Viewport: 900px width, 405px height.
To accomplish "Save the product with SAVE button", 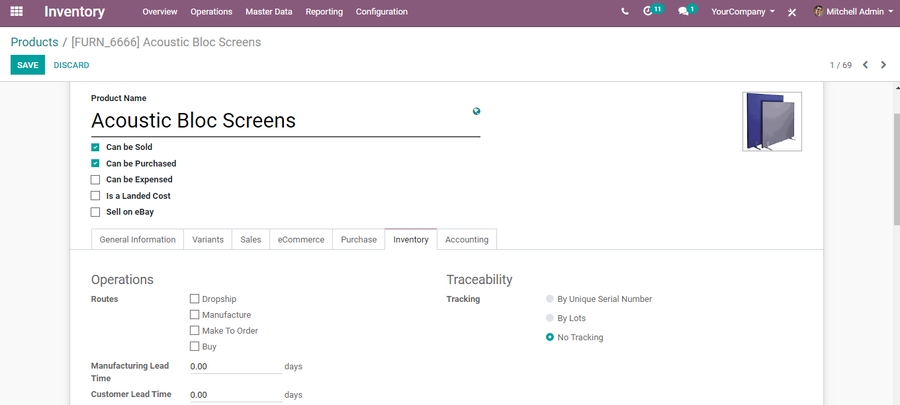I will point(28,65).
